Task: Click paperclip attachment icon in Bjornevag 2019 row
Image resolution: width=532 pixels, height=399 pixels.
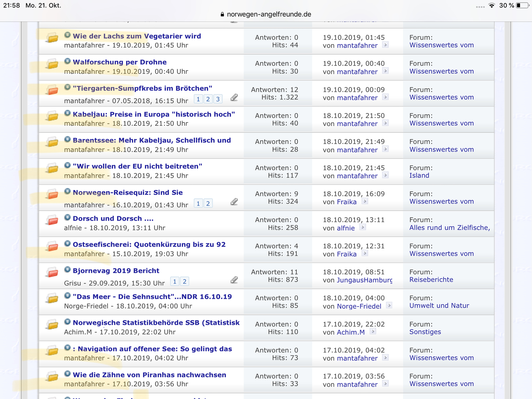Action: click(x=234, y=280)
